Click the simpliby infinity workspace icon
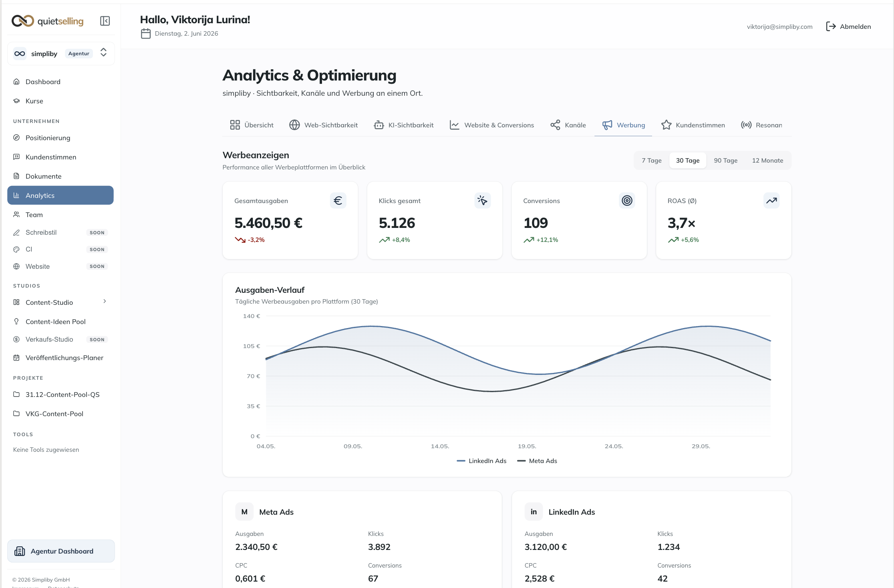The height and width of the screenshot is (588, 894). pos(20,54)
